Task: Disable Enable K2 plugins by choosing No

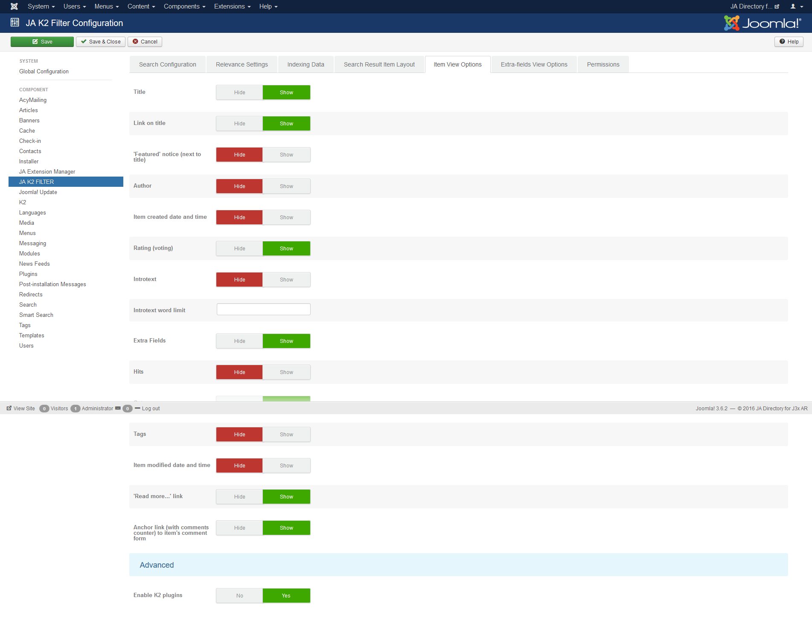Action: pos(239,596)
